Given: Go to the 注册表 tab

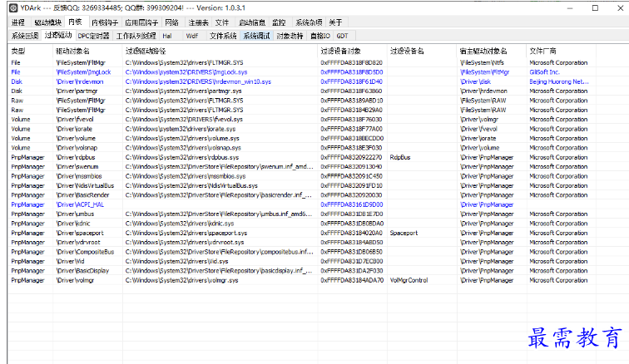Looking at the screenshot, I should 198,22.
